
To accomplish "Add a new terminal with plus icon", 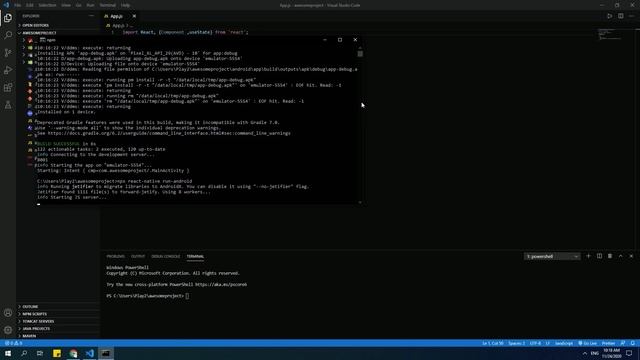I will pyautogui.click(x=588, y=256).
